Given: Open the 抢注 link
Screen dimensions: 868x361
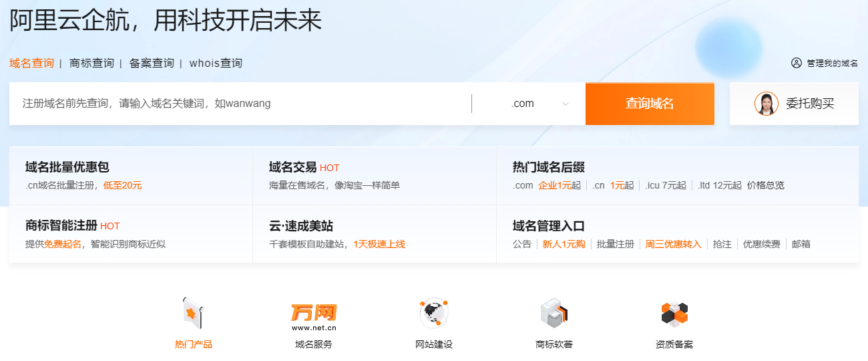Looking at the screenshot, I should point(722,244).
